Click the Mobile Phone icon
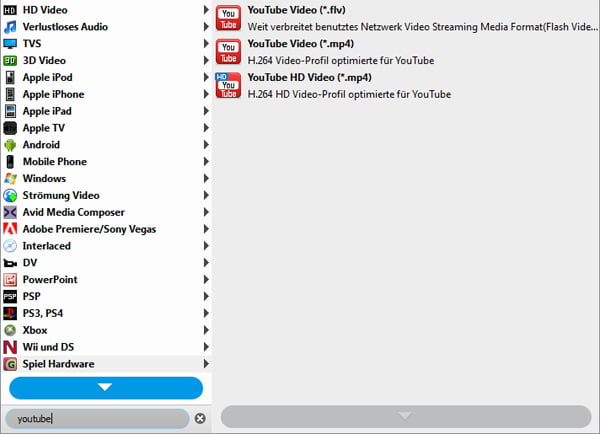Viewport: 600px width, 434px height. click(10, 162)
